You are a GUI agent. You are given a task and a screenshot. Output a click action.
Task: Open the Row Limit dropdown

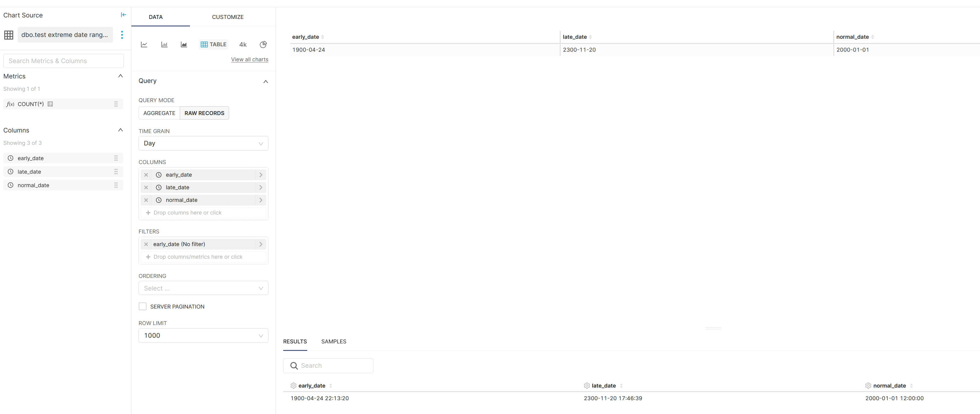click(203, 335)
